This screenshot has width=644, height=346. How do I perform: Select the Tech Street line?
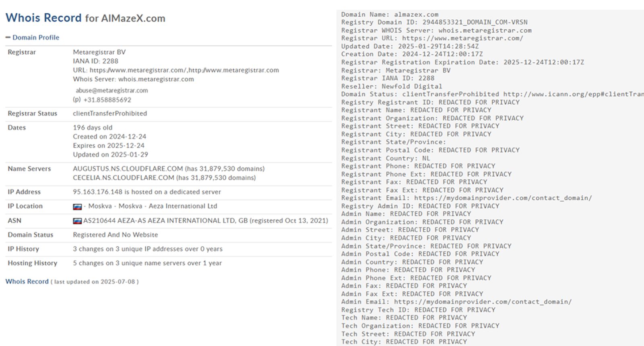[x=408, y=334]
